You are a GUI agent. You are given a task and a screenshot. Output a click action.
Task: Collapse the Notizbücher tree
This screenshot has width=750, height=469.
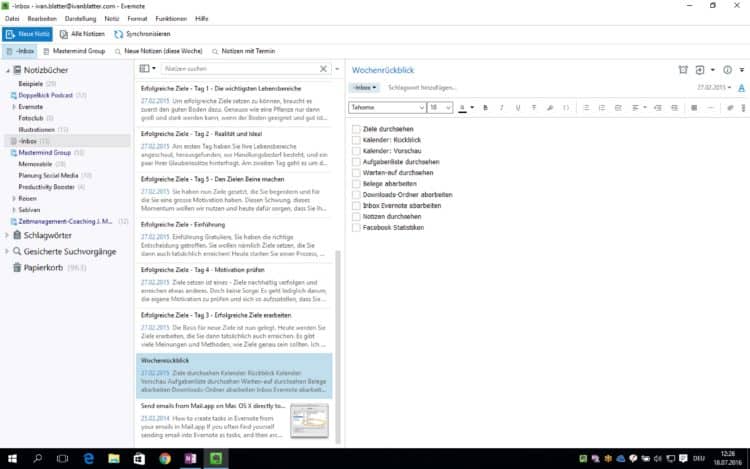8,71
